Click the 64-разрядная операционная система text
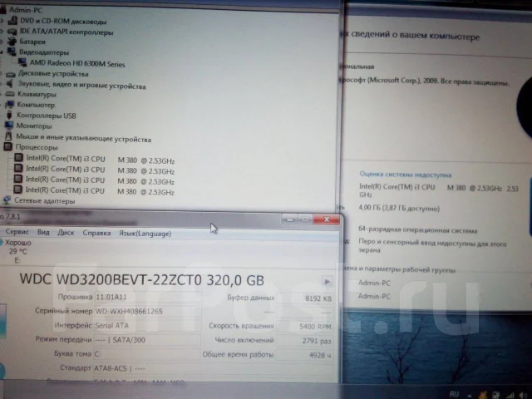The width and height of the screenshot is (532, 399). tap(417, 229)
